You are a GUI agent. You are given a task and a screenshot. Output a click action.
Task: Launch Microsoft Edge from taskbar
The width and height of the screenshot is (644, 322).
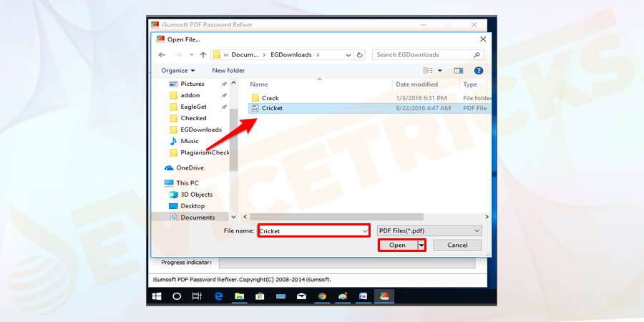[x=218, y=296]
